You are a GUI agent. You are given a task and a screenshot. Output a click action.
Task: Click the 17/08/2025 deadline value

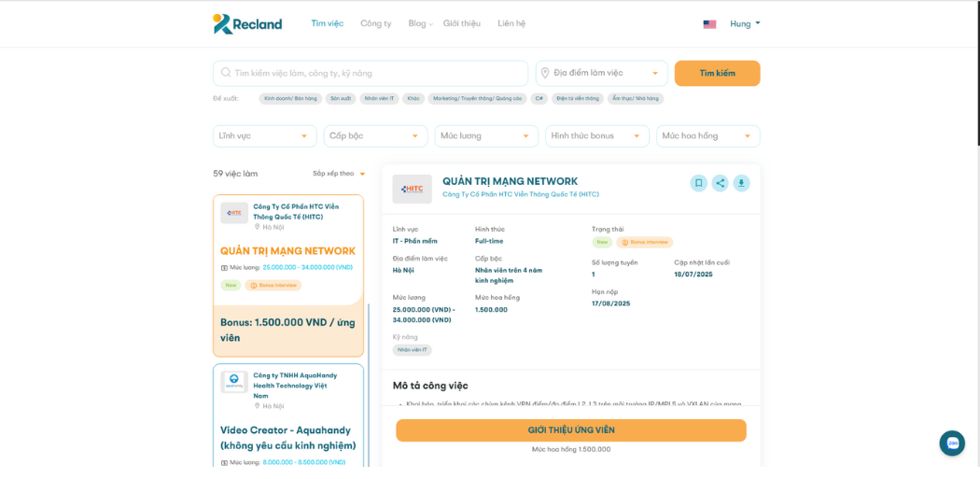click(x=610, y=303)
